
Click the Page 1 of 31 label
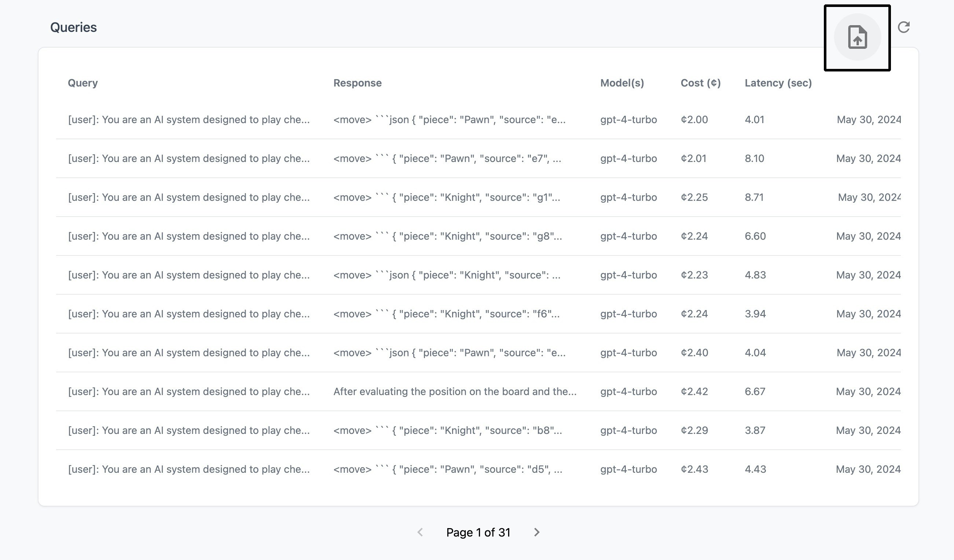coord(478,533)
